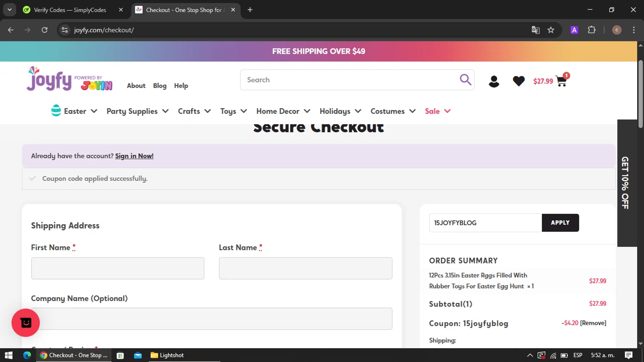Remove the 15joyfyblog coupon

pos(593,323)
